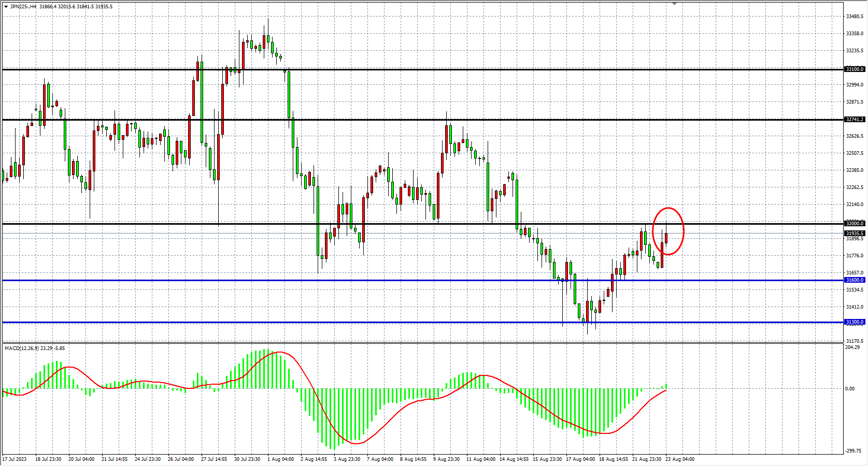Select the 1 Aug 04:00 time axis label
The image size is (868, 466).
pyautogui.click(x=280, y=459)
